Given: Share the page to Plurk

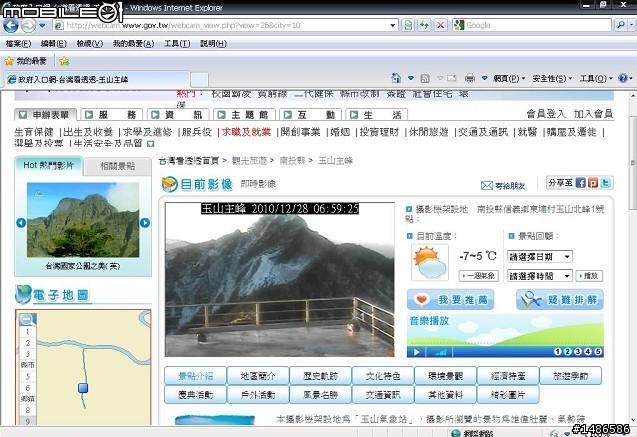Looking at the screenshot, I should (593, 183).
